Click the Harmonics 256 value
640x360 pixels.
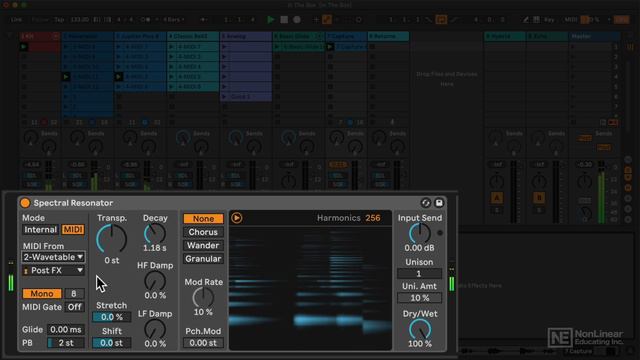(x=373, y=218)
